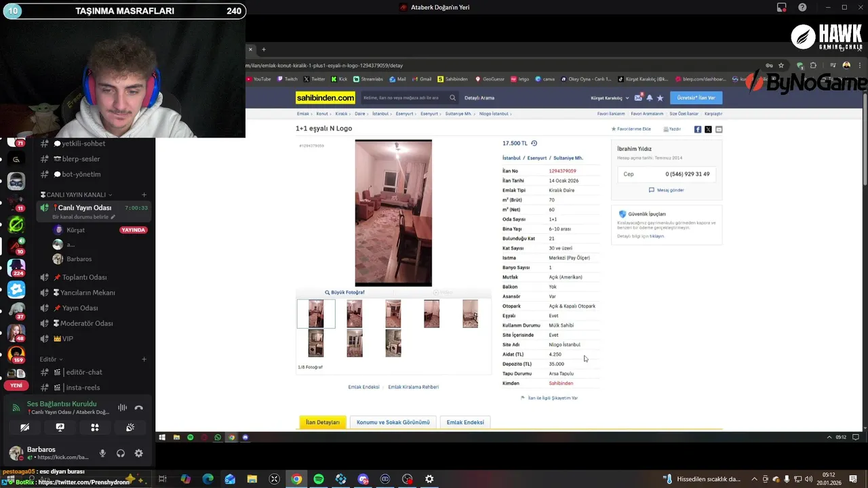Open the Emlak Endeksi tab
The image size is (868, 488).
point(465,422)
